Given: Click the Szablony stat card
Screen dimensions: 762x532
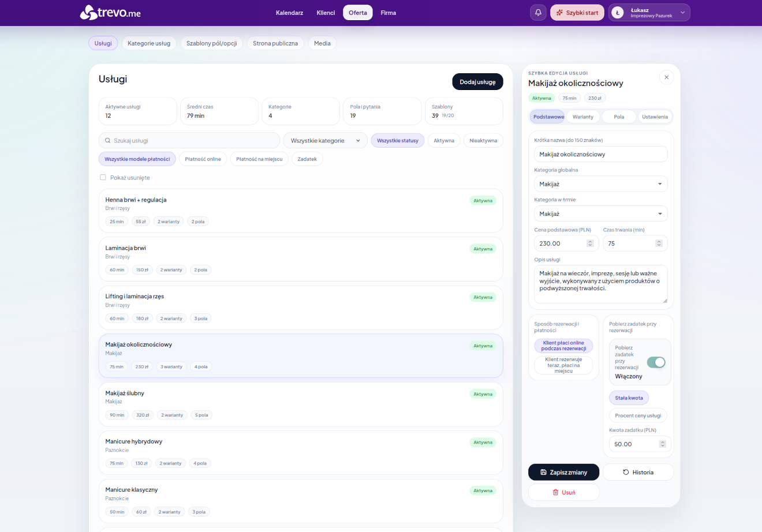Looking at the screenshot, I should pos(464,111).
